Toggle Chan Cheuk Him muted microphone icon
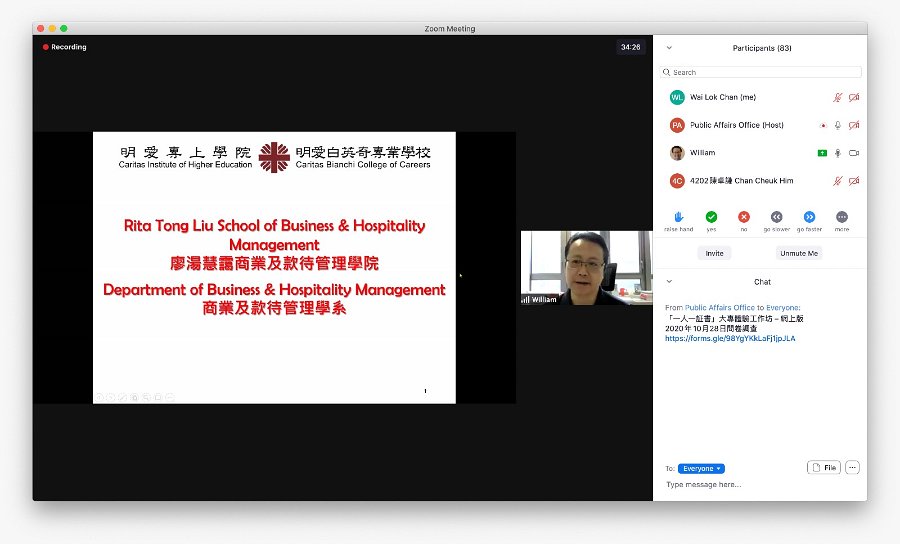Screen dimensions: 900x544 (x=838, y=181)
